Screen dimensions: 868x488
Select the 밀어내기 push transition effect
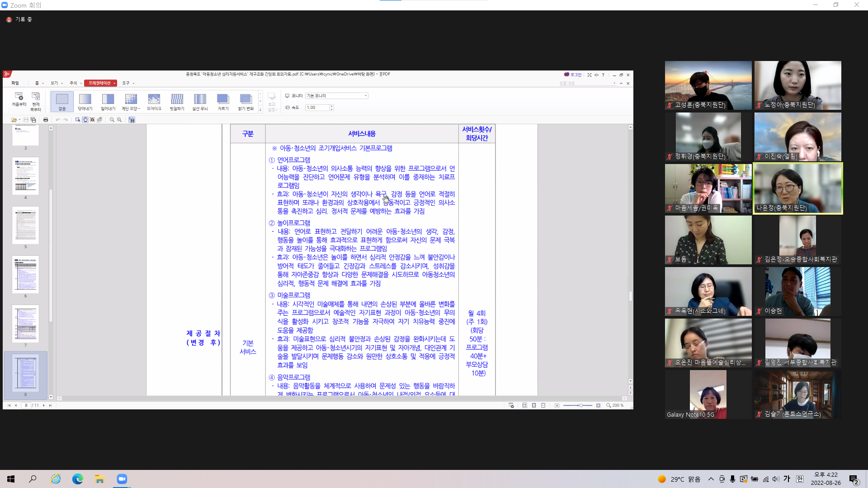coord(108,102)
